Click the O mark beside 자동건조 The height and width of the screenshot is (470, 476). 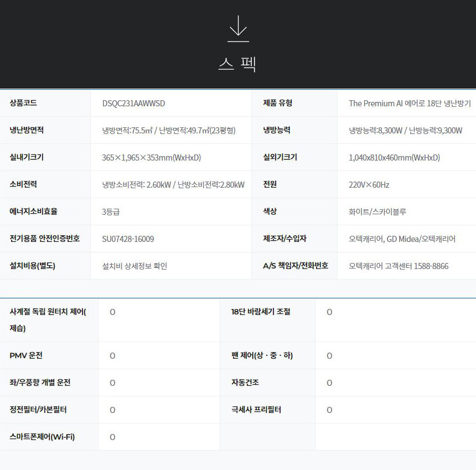tap(329, 383)
